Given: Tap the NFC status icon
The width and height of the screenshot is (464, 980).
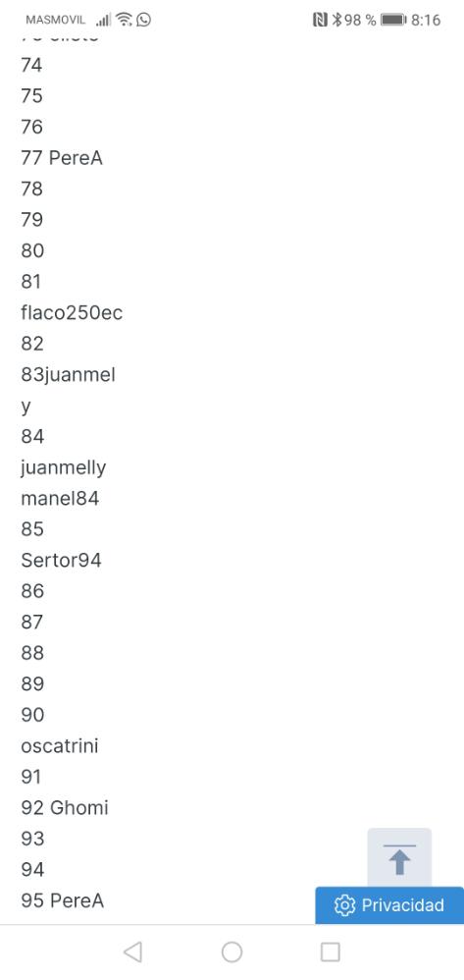Looking at the screenshot, I should coord(320,20).
